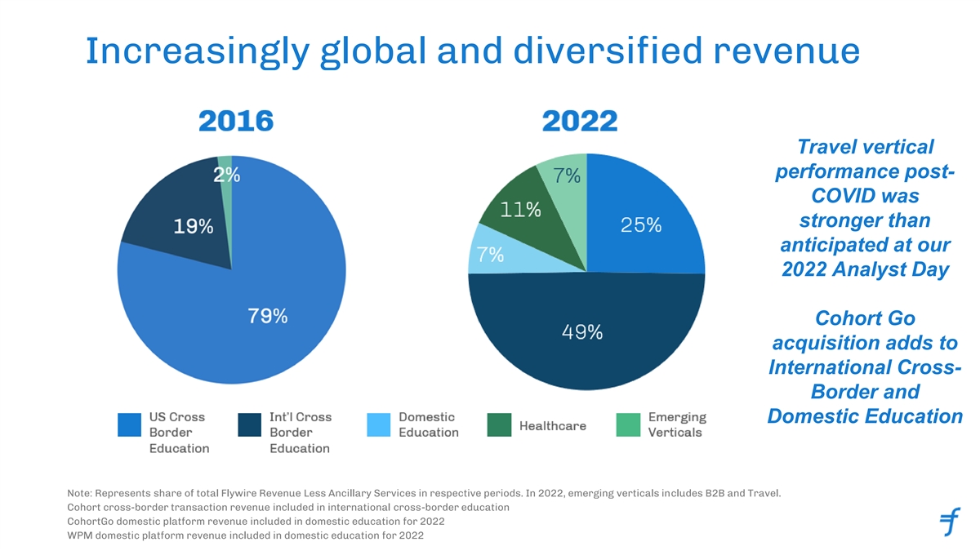Select the light blue Domestic Education legend swatch

(379, 424)
